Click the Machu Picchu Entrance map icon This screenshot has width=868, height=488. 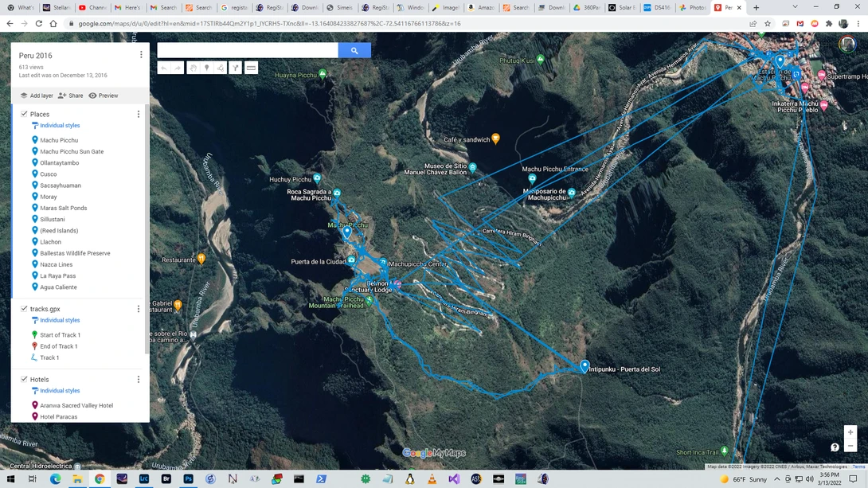(x=532, y=178)
